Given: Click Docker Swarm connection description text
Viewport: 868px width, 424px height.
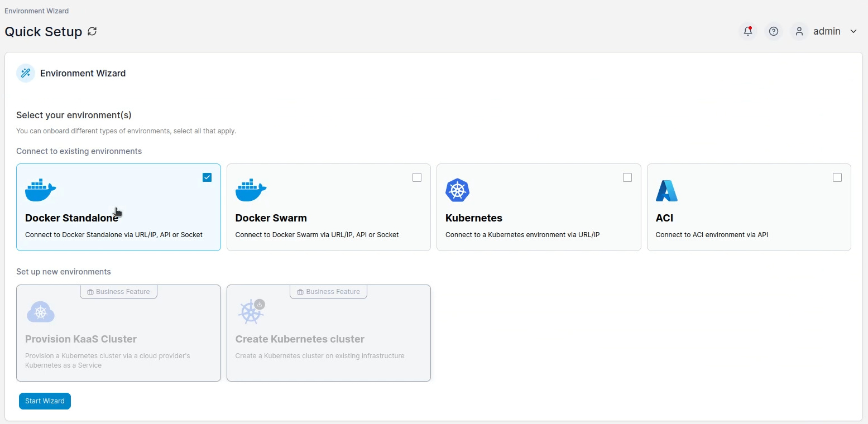Looking at the screenshot, I should pyautogui.click(x=317, y=235).
